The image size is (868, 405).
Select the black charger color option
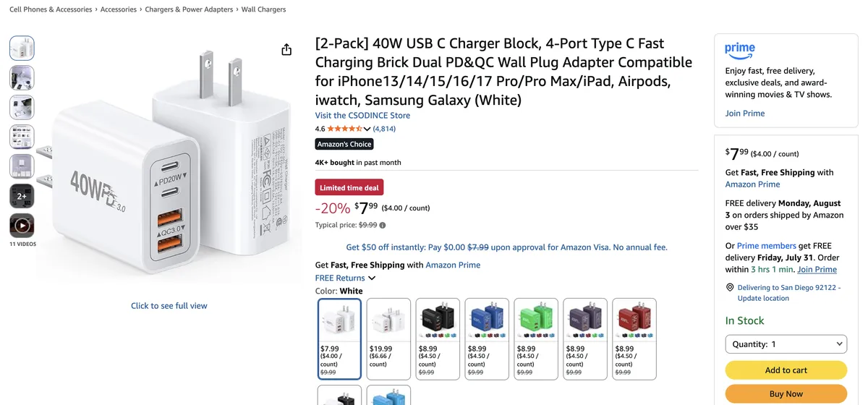(x=438, y=338)
